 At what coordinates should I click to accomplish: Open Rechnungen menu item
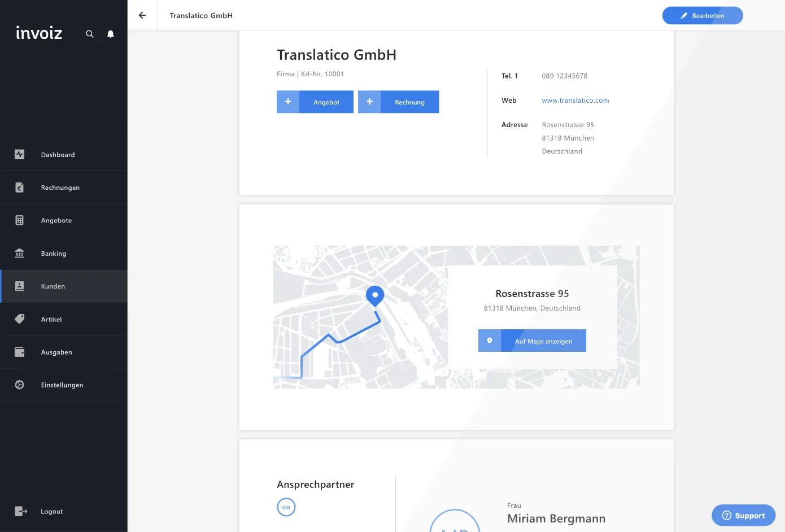click(x=64, y=187)
